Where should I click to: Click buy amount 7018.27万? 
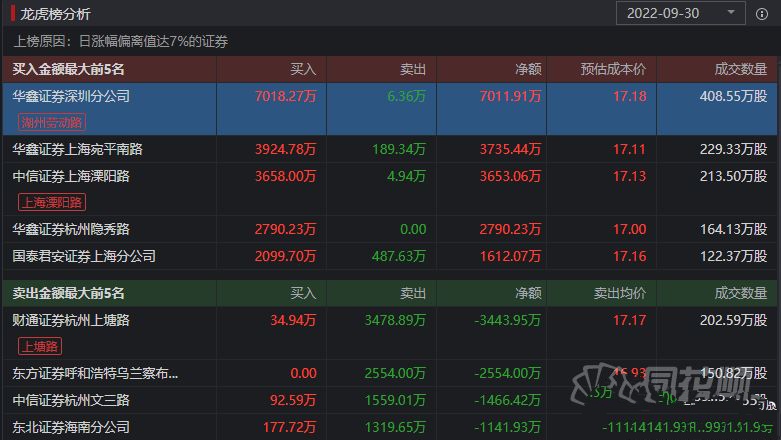[x=286, y=96]
